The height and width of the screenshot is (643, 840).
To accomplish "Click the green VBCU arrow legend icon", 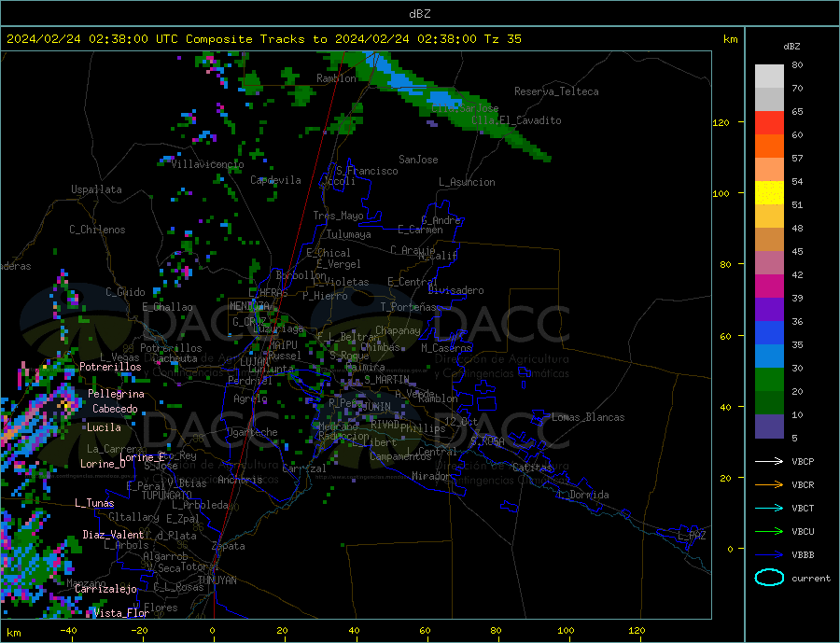I will [769, 532].
